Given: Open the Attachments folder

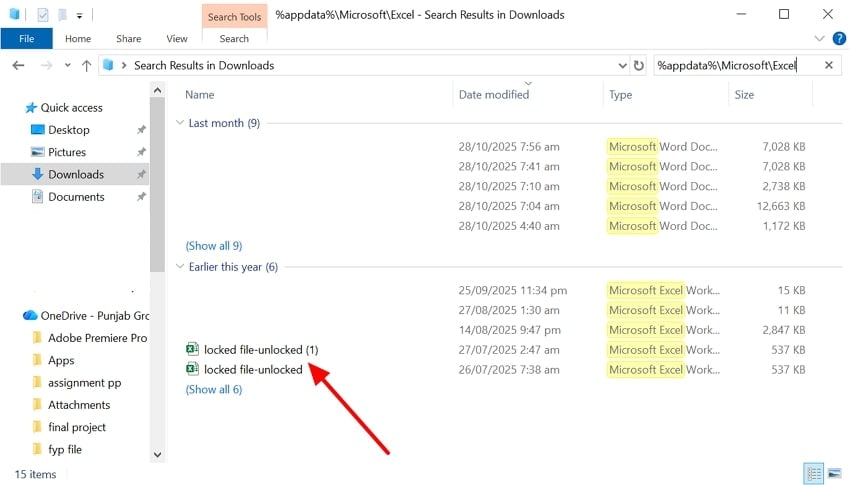Looking at the screenshot, I should (79, 405).
